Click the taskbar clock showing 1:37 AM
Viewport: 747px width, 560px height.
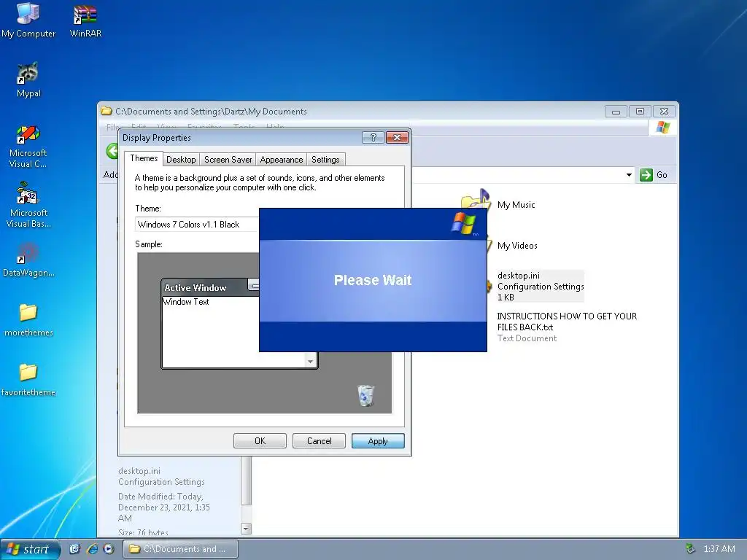pyautogui.click(x=719, y=549)
